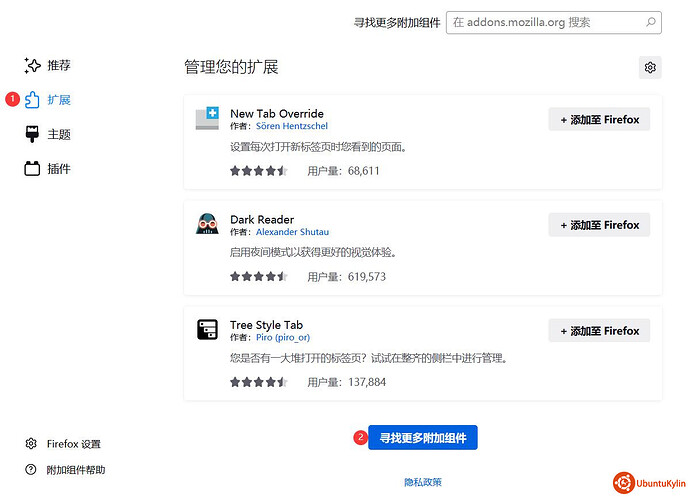Open the gear tools menu for extensions
Image resolution: width=690 pixels, height=497 pixels.
(650, 67)
